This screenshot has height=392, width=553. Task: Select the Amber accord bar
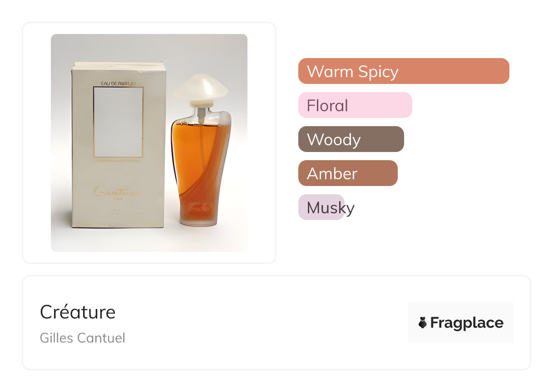coord(347,173)
